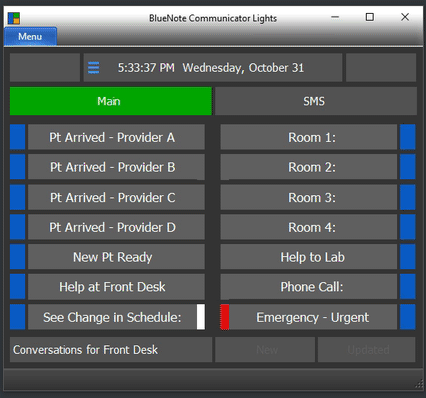This screenshot has height=398, width=426.
Task: Click the BlueNote app icon in title bar
Action: click(x=14, y=18)
